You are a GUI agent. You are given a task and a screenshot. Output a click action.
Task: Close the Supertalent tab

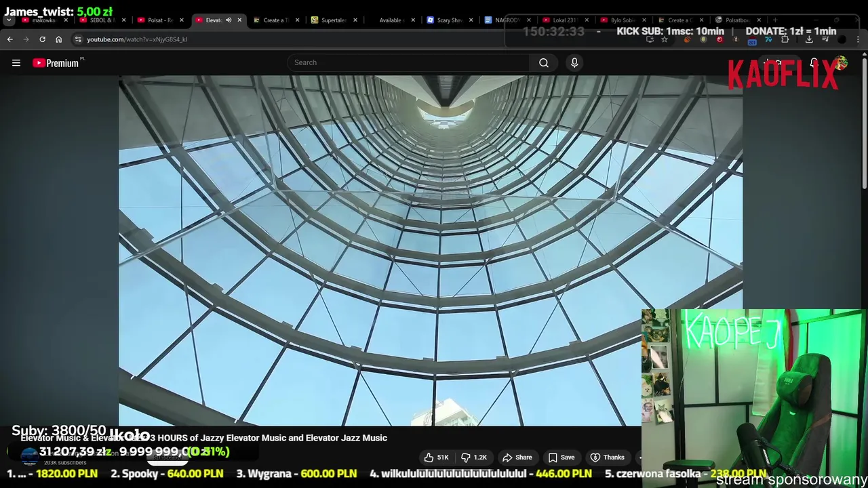pos(355,20)
